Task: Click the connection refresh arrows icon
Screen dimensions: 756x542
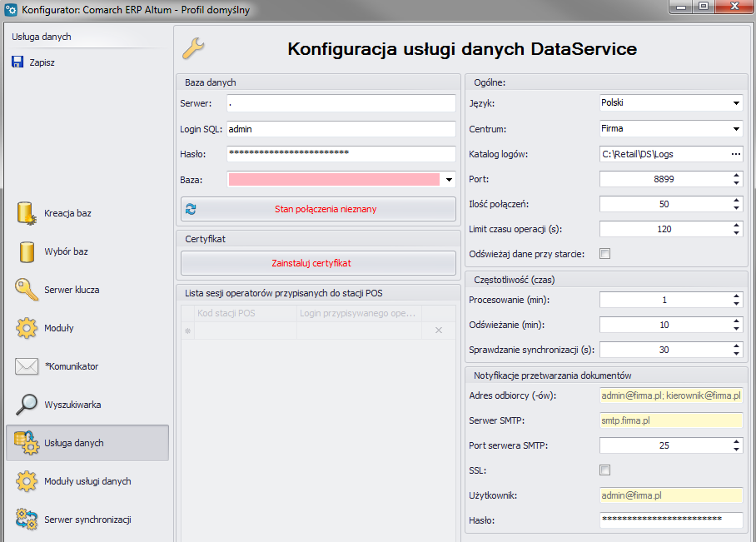Action: 191,209
